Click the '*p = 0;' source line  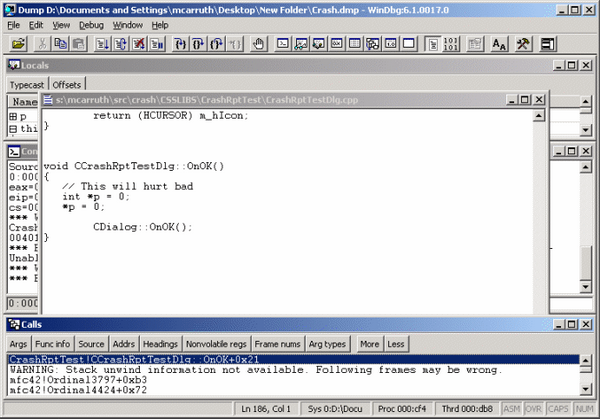[83, 207]
